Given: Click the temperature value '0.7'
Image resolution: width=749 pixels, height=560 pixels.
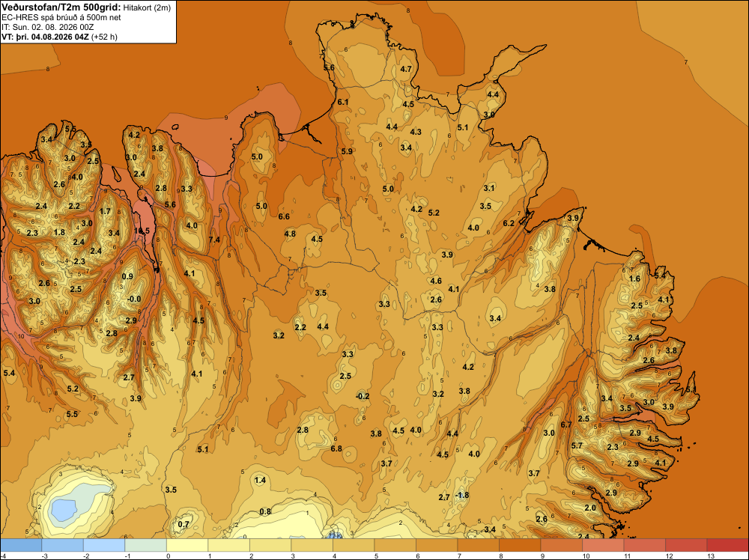Looking at the screenshot, I should click(x=184, y=524).
